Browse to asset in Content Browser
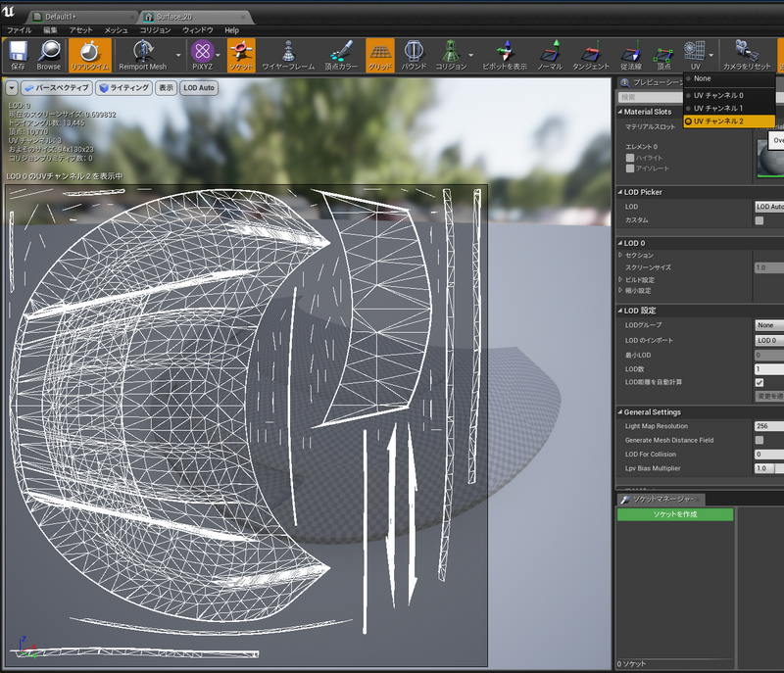 [x=48, y=56]
